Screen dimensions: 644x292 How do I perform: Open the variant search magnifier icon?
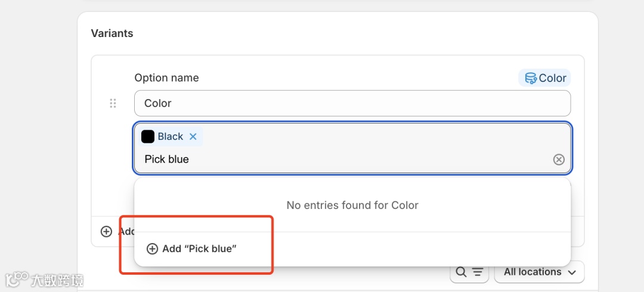(461, 272)
